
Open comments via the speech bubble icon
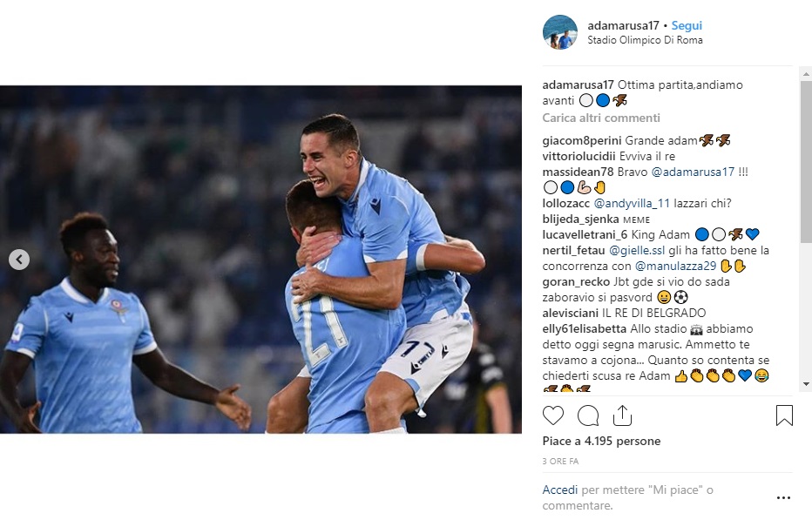tap(588, 415)
